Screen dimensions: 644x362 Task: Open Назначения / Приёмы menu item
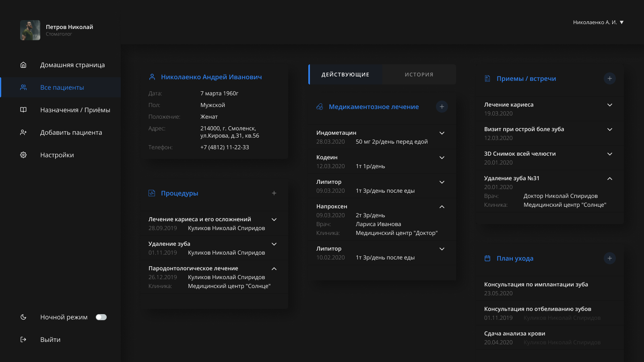(x=75, y=110)
